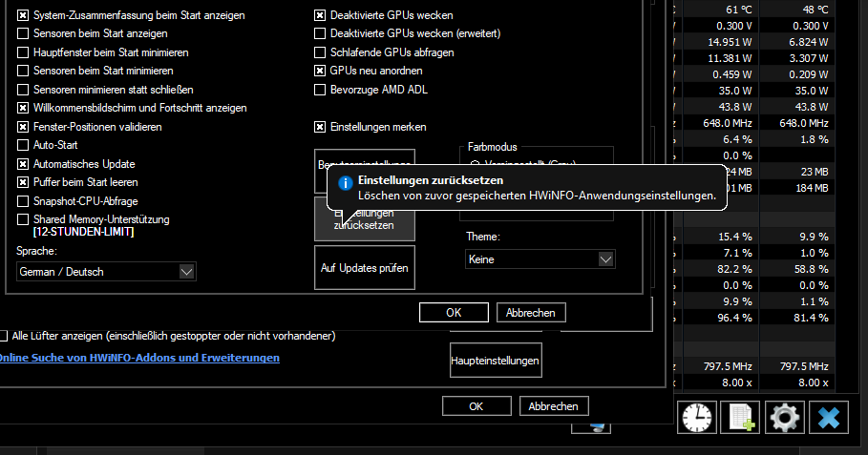
Task: Toggle Fenster-Positionen validieren
Action: pyautogui.click(x=23, y=127)
